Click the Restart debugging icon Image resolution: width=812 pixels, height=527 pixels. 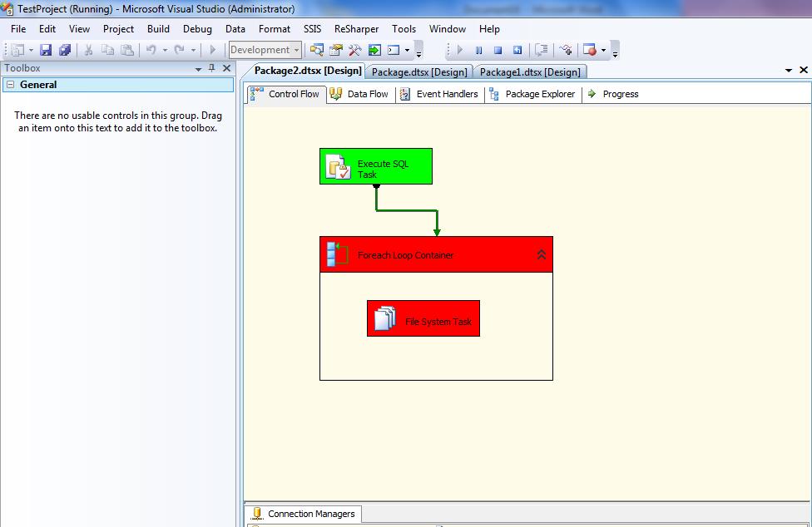(517, 50)
